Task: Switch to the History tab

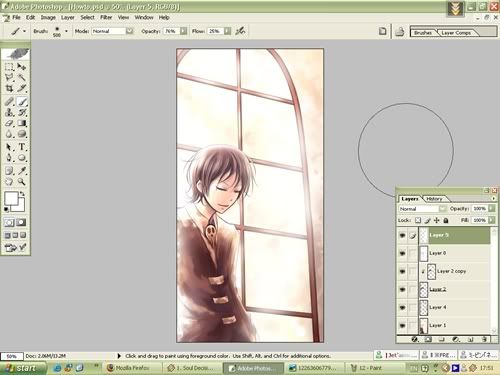Action: pos(434,199)
